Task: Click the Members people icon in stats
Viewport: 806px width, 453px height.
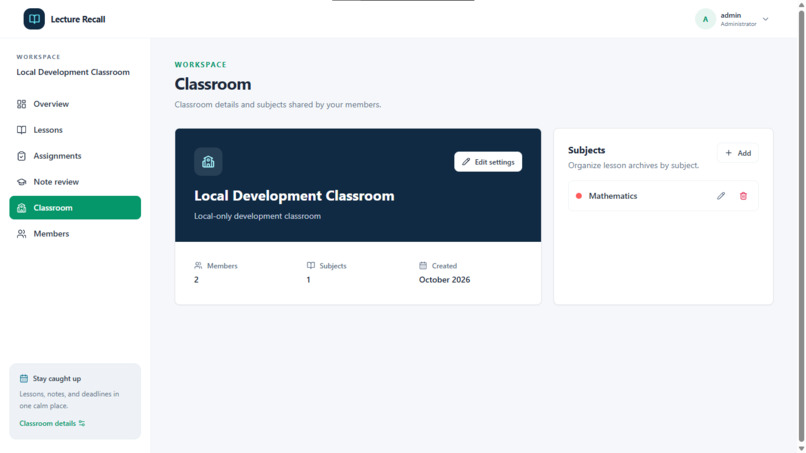Action: click(x=198, y=265)
